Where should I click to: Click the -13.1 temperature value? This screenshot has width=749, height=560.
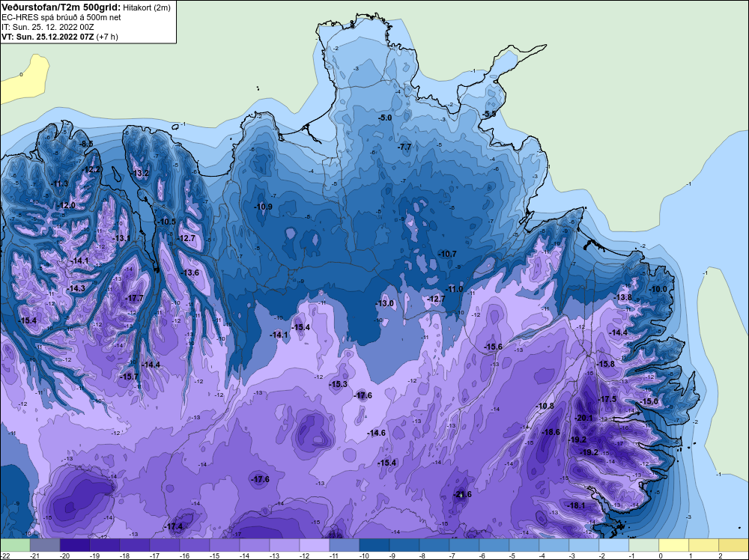tap(121, 238)
